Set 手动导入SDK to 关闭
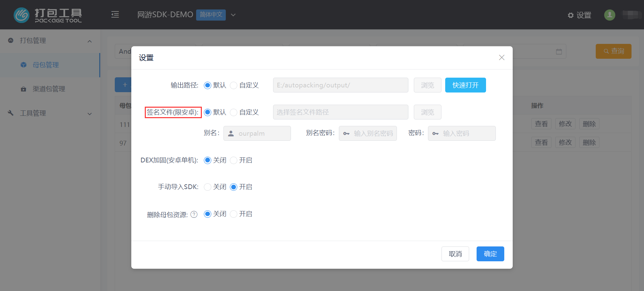This screenshot has width=644, height=291. pos(208,187)
